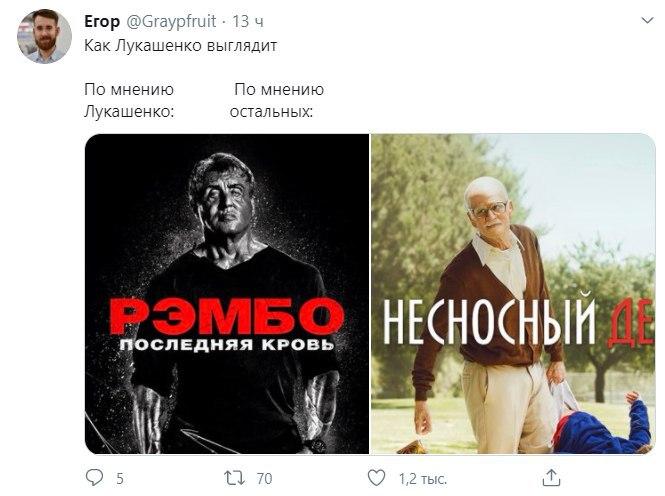Click the РЭМБО red title text

tap(226, 315)
